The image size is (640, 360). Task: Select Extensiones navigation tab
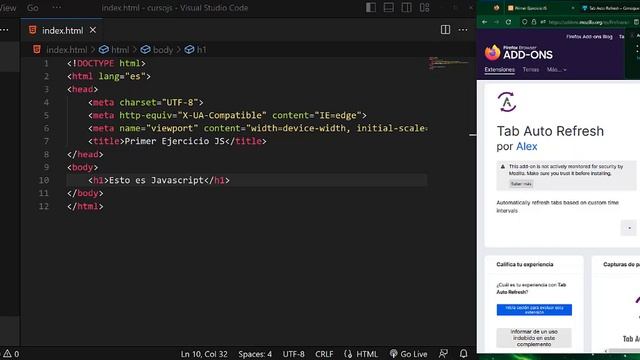500,70
